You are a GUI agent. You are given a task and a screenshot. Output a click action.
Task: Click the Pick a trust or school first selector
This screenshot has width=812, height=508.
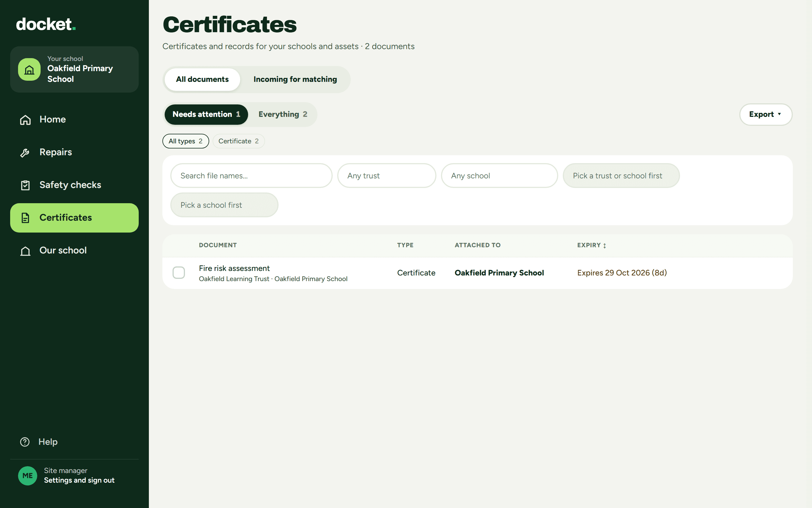click(621, 175)
